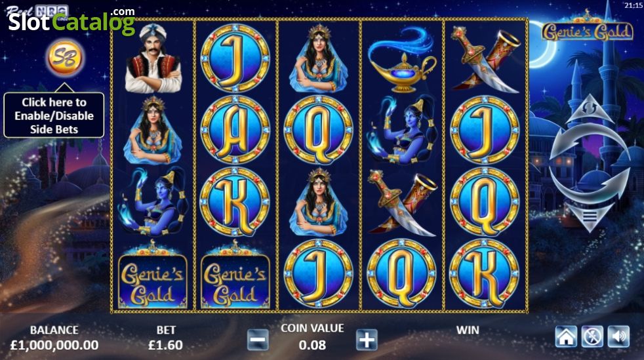Image resolution: width=644 pixels, height=360 pixels.
Task: Open the menu triangle below spin
Action: tap(590, 218)
